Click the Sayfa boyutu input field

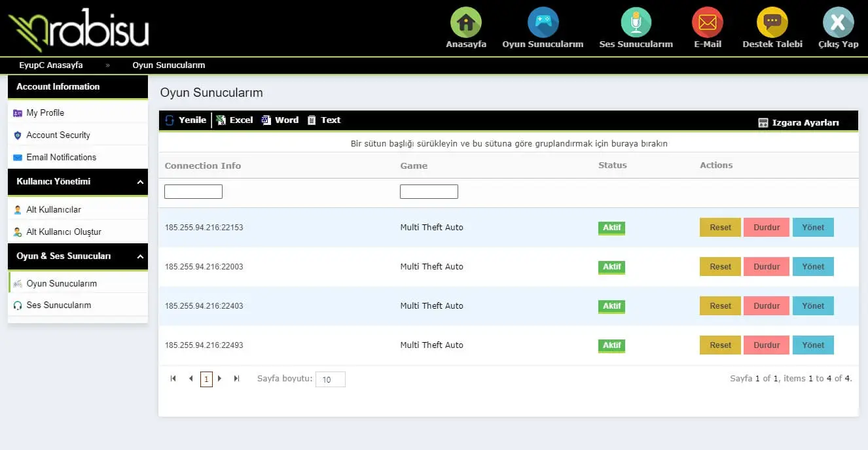click(330, 379)
